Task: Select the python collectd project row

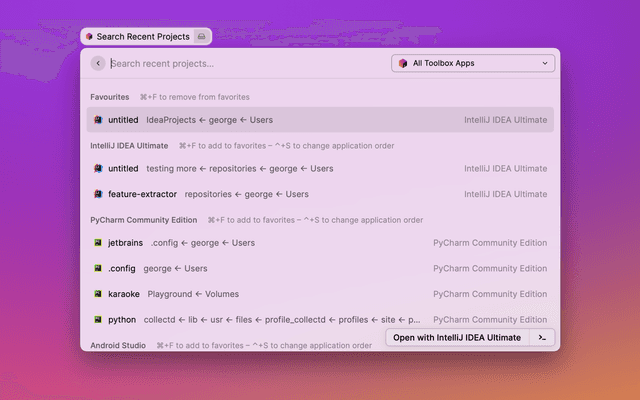Action: coord(250,320)
